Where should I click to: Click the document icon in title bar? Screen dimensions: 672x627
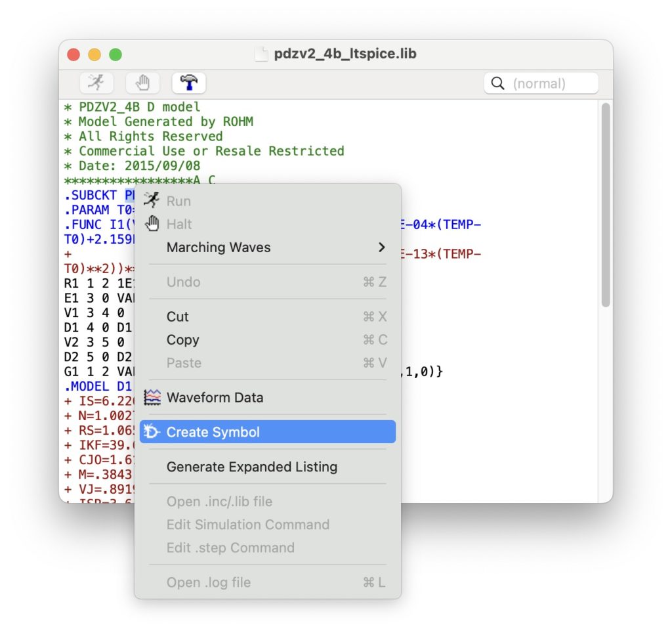pyautogui.click(x=261, y=54)
